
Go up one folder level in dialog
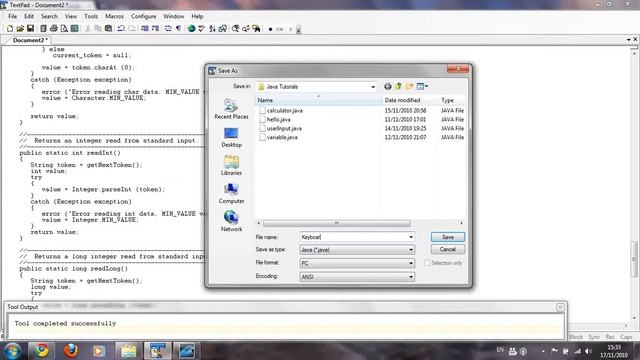pos(398,87)
